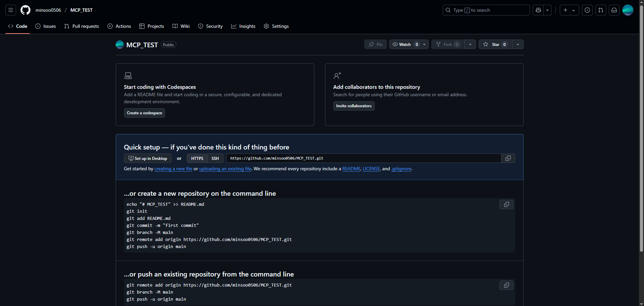Open the notifications inbox icon
This screenshot has height=306, width=644.
coord(614,10)
